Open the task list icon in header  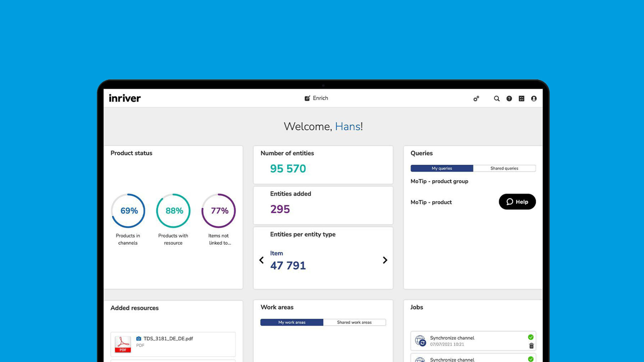click(522, 99)
